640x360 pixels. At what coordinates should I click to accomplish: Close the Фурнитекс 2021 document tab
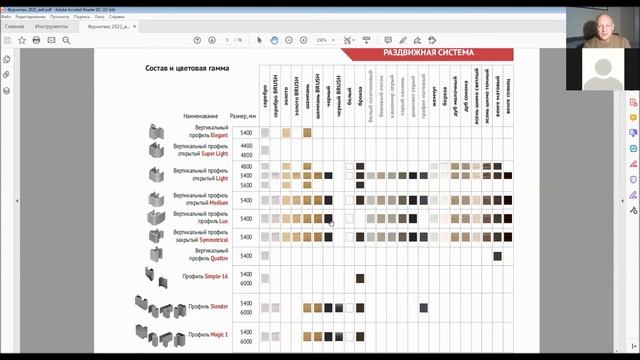[x=134, y=27]
